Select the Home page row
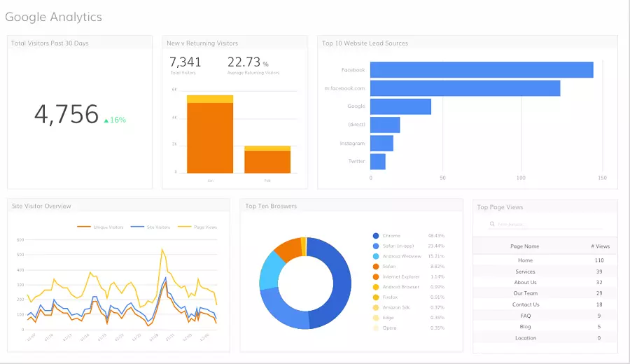Image resolution: width=630 pixels, height=364 pixels. 545,260
